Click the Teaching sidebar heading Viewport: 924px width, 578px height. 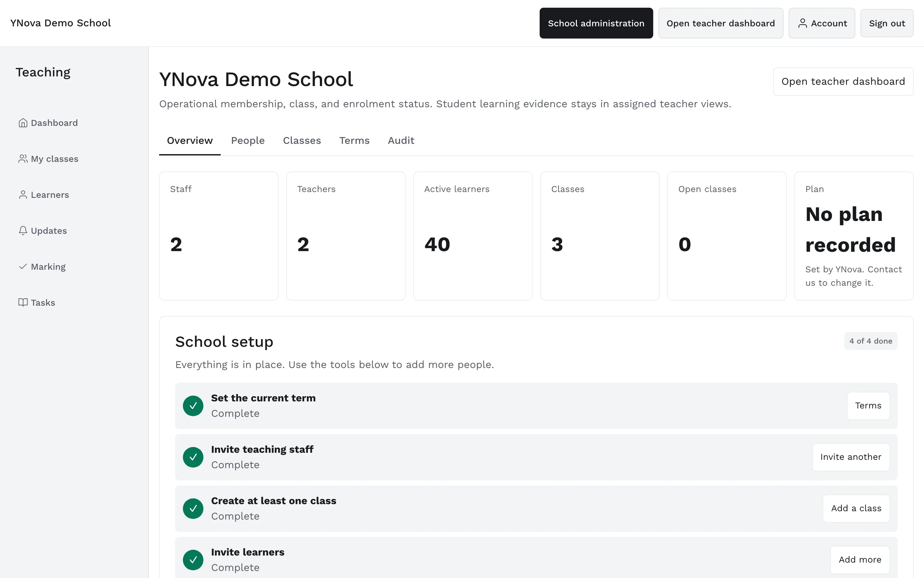43,72
